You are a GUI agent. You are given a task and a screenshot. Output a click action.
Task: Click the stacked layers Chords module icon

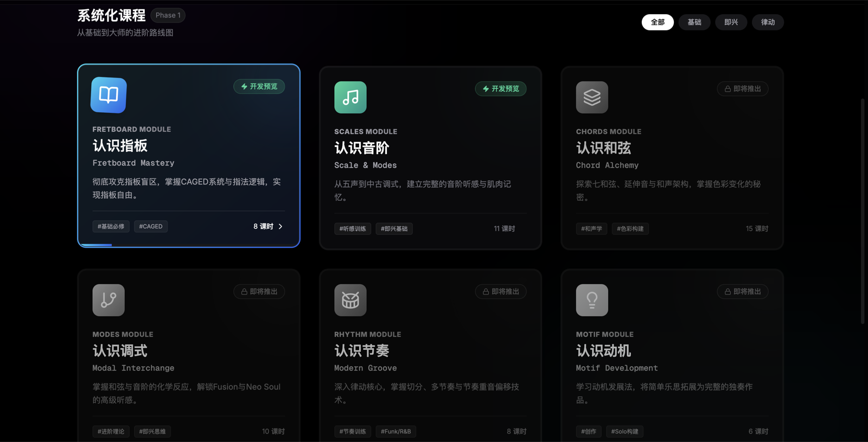[x=592, y=97]
